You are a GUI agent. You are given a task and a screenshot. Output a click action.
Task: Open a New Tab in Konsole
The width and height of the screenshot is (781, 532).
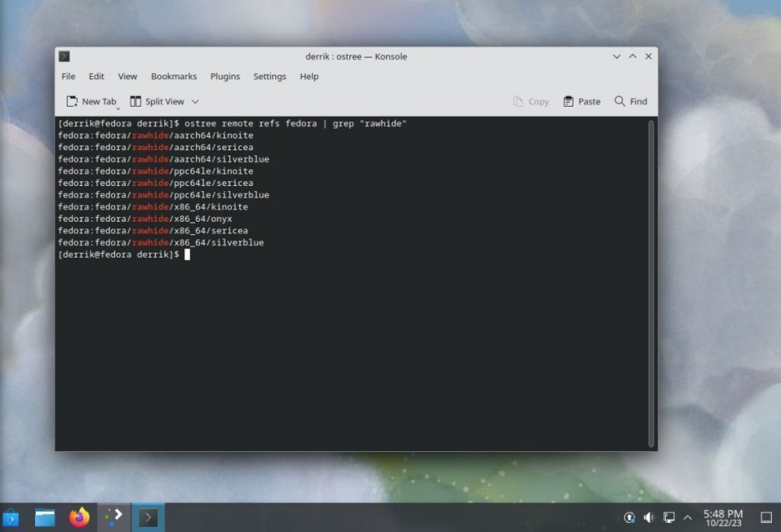pyautogui.click(x=90, y=101)
